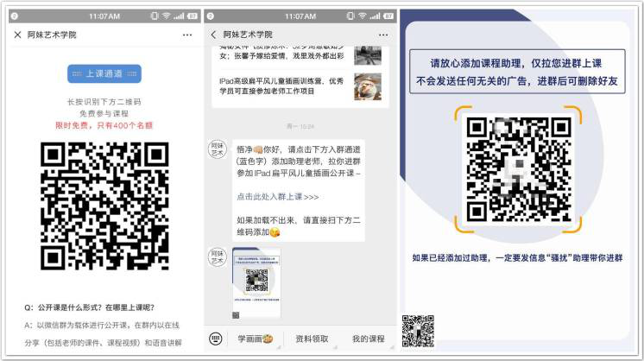Open the three-dot menu in the middle chat
Screen dimensions: 644x361
tap(383, 35)
